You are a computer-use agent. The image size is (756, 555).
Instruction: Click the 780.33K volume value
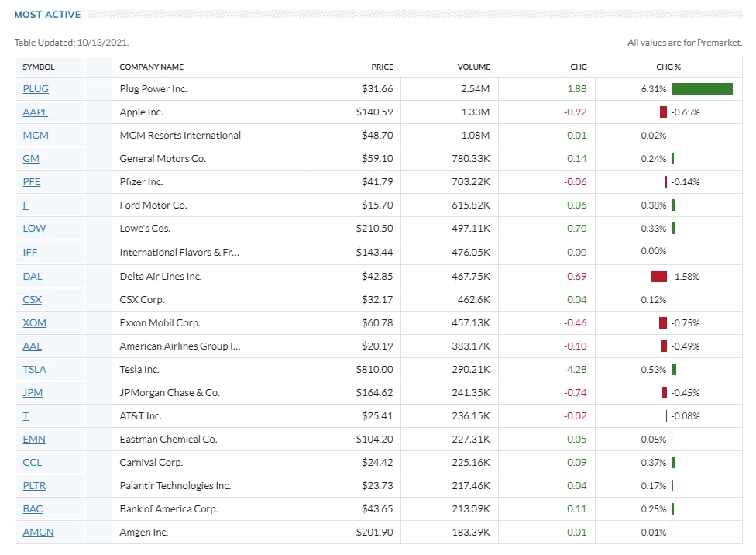pyautogui.click(x=471, y=158)
